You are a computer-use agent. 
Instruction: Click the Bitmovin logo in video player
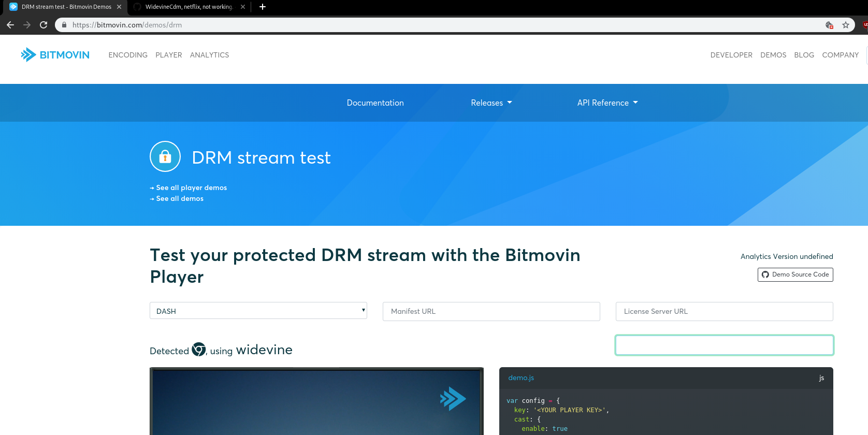pos(453,399)
